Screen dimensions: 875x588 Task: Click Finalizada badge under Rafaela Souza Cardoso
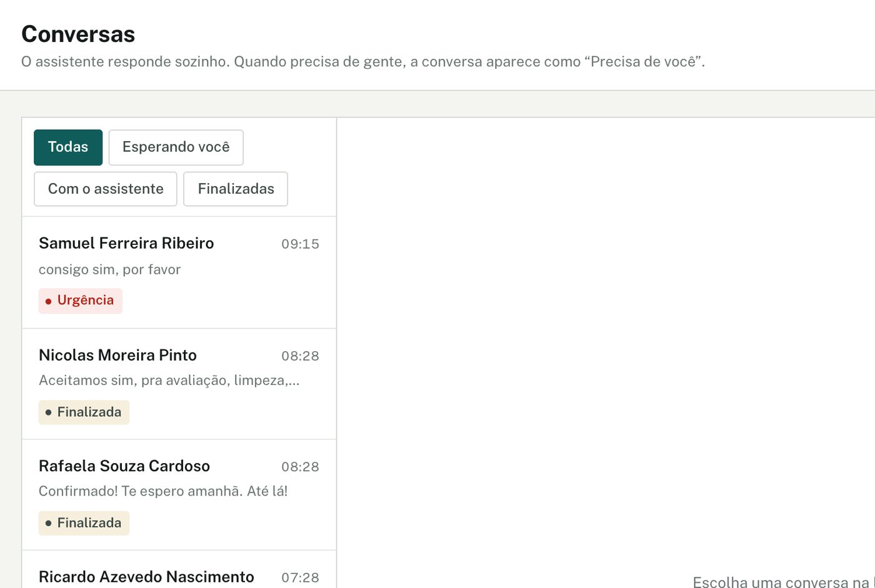coord(84,523)
